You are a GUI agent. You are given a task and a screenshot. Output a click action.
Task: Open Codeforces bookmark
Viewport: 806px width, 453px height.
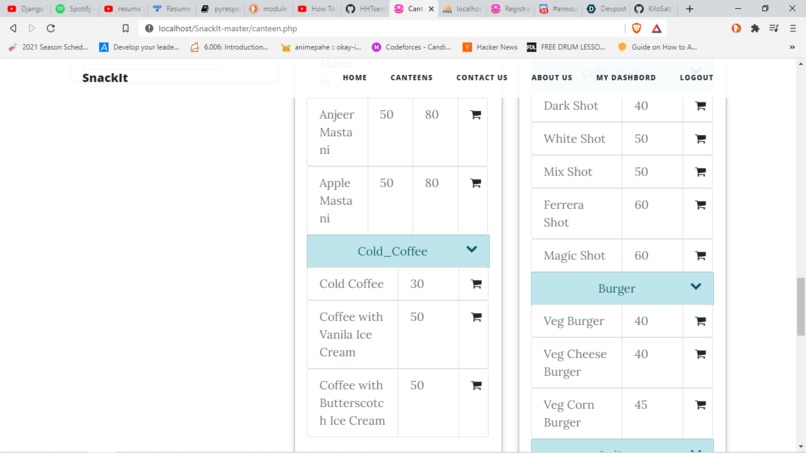[411, 47]
